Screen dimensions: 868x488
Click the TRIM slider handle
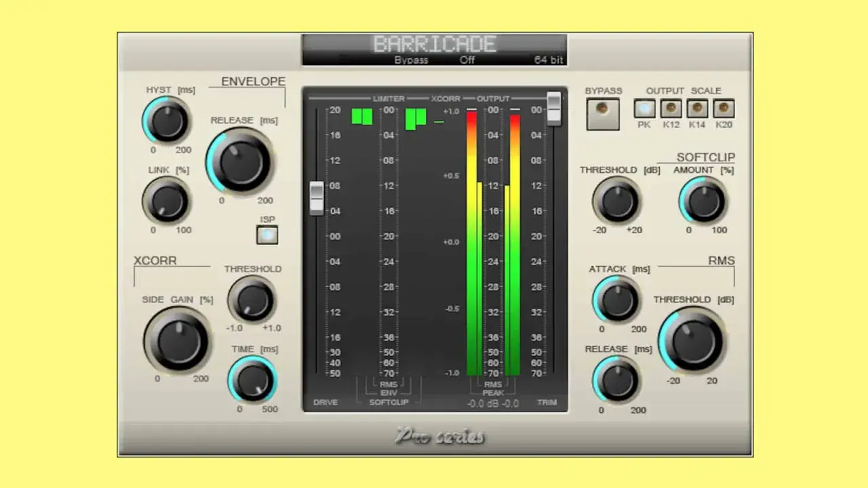click(554, 108)
